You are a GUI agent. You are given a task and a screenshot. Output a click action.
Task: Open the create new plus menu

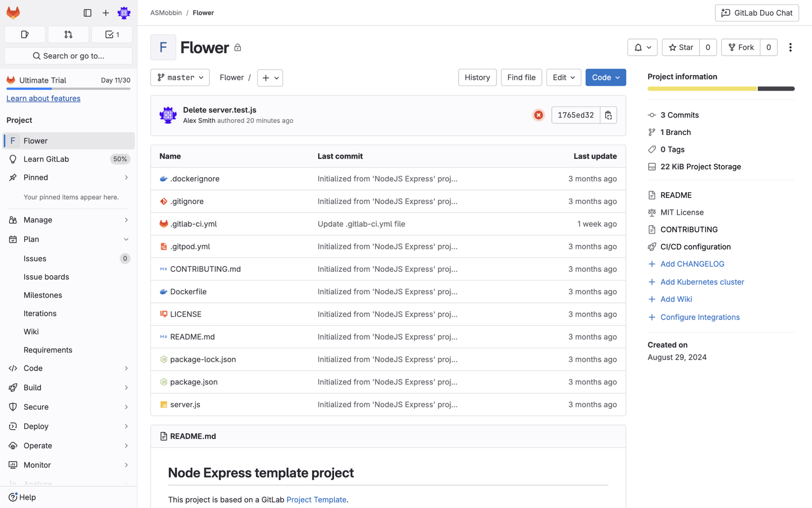click(106, 13)
